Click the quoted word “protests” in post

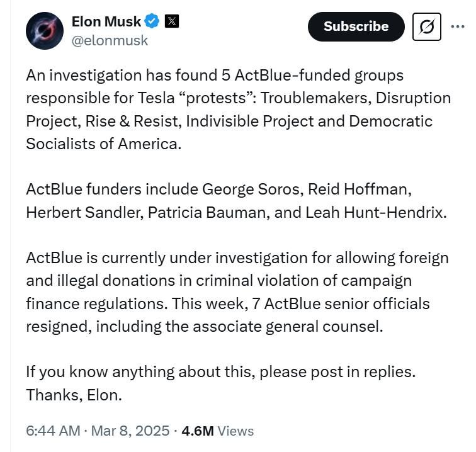217,98
